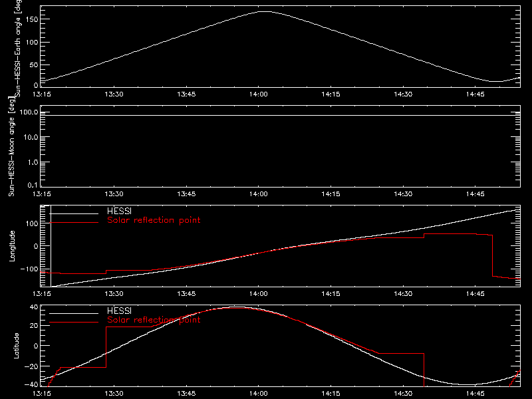Click the 40 tick label on Latitude plot

click(x=34, y=307)
